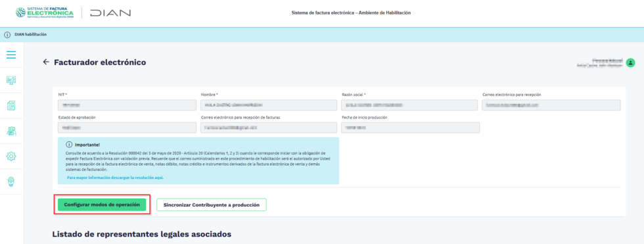The width and height of the screenshot is (644, 244).
Task: Click the info icon next to Importante!
Action: point(69,145)
